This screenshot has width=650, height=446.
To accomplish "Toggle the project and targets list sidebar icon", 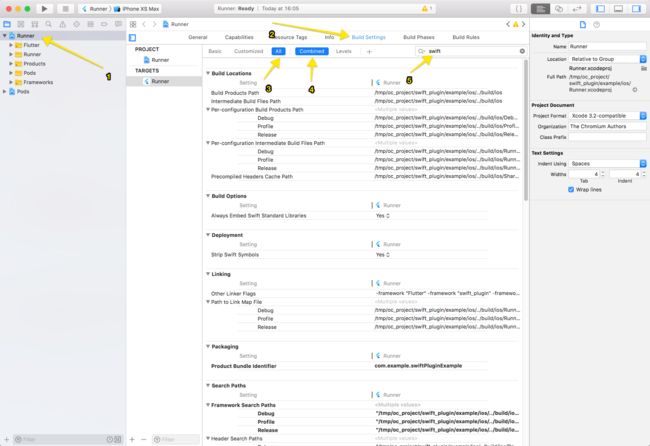I will tap(132, 38).
